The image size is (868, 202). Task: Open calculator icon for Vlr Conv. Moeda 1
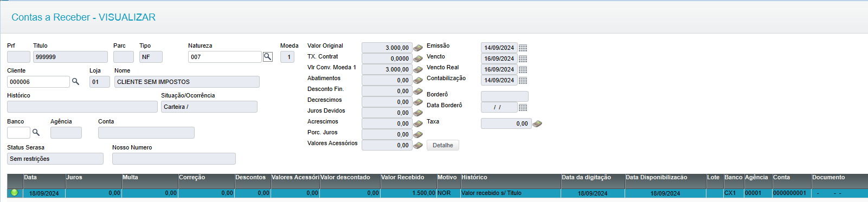click(x=418, y=70)
